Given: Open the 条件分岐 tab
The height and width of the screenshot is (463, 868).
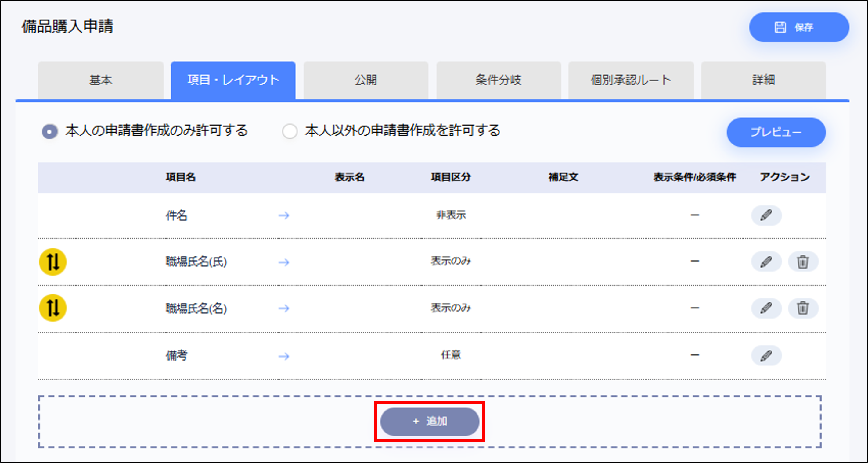Looking at the screenshot, I should click(x=498, y=80).
